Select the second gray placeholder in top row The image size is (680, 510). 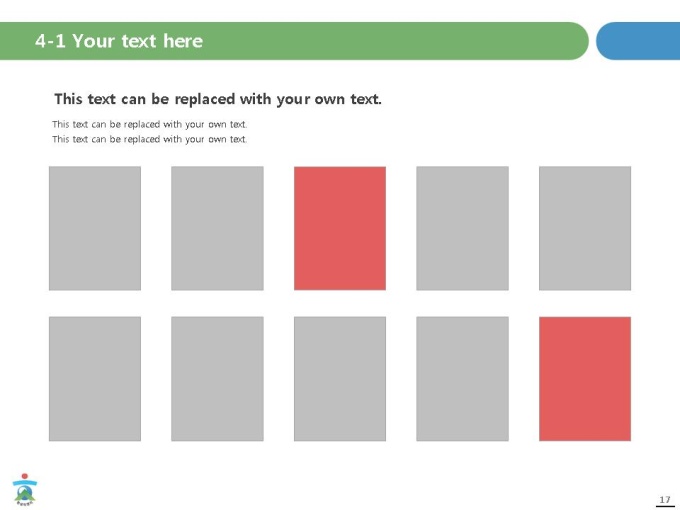pos(217,228)
